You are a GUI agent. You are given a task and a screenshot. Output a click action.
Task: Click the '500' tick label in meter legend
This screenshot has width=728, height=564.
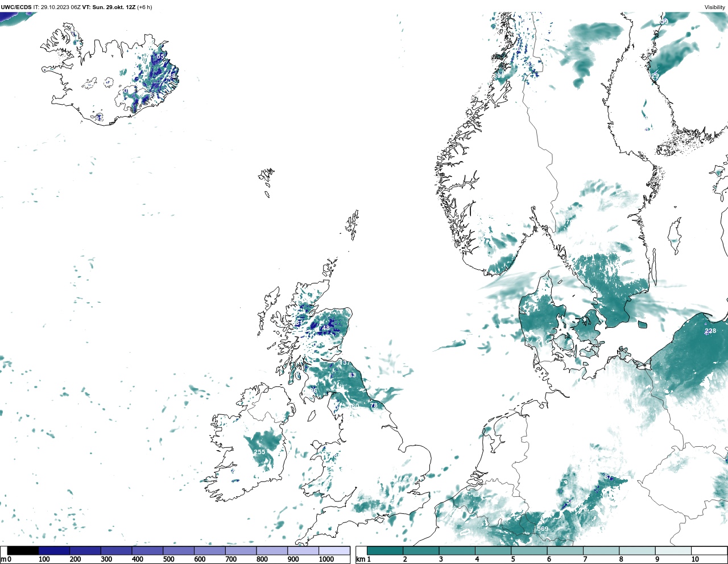pyautogui.click(x=168, y=559)
